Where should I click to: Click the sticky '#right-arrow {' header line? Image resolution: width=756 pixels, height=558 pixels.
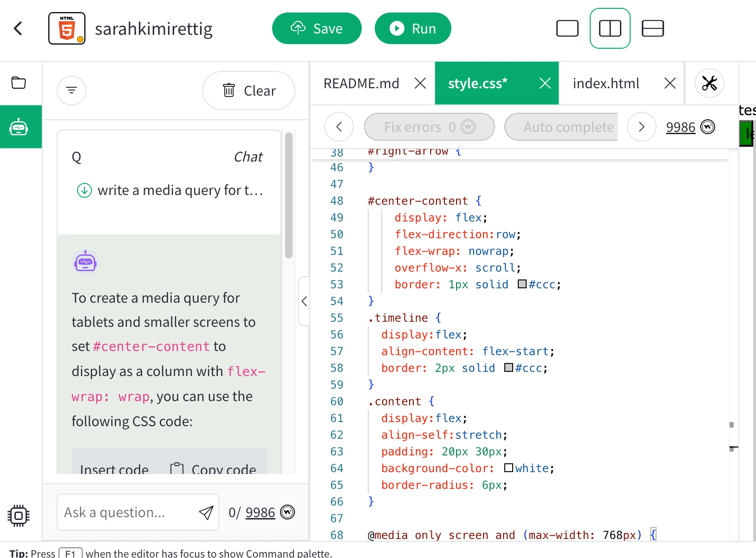(414, 152)
